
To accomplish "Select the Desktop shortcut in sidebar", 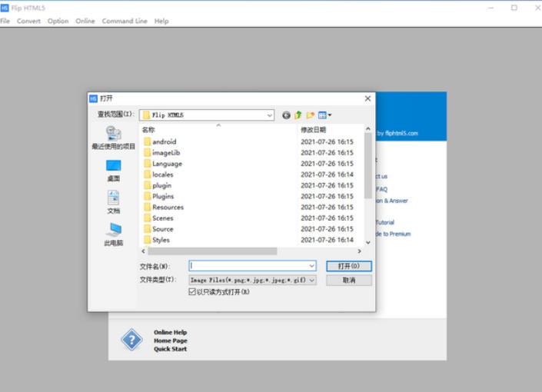I will [x=113, y=170].
